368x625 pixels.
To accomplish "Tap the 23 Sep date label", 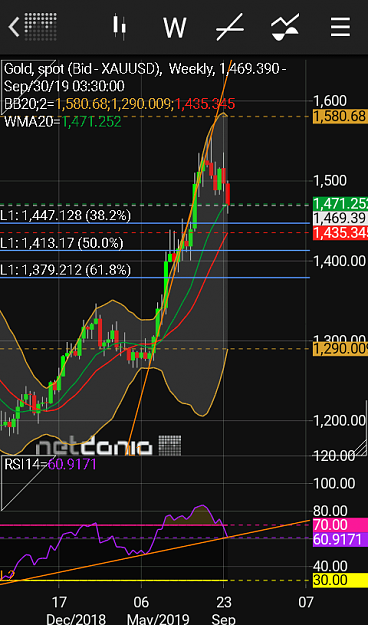I will pos(224,610).
